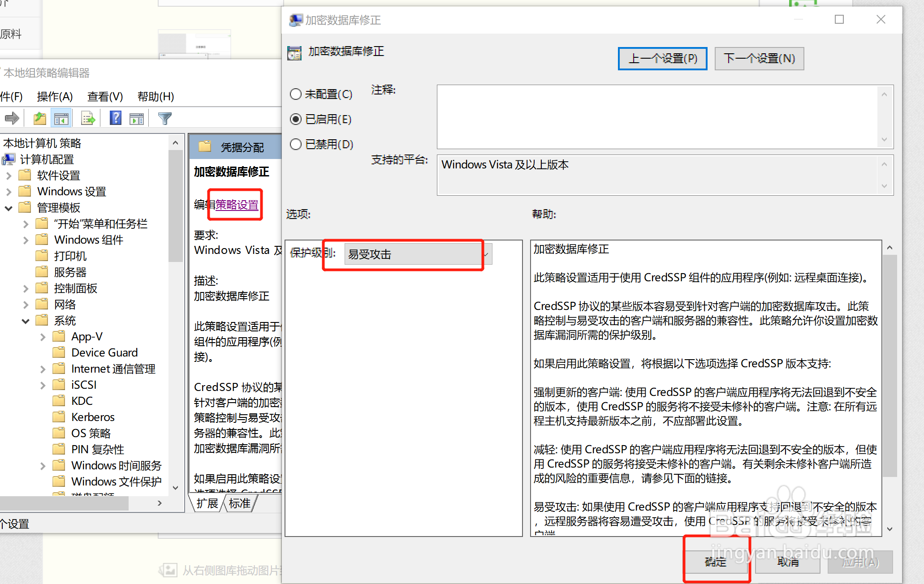Click the filter funnel toolbar icon
The width and height of the screenshot is (924, 584).
(165, 118)
